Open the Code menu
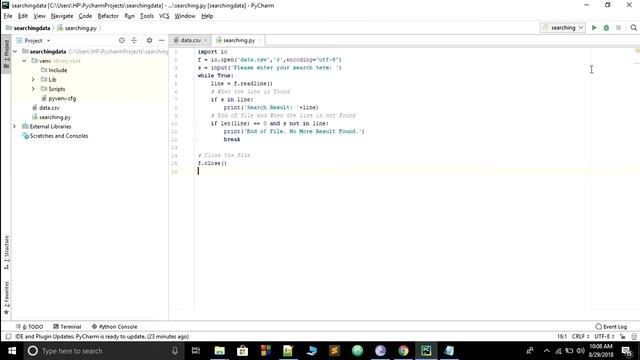The height and width of the screenshot is (360, 640). coord(85,16)
